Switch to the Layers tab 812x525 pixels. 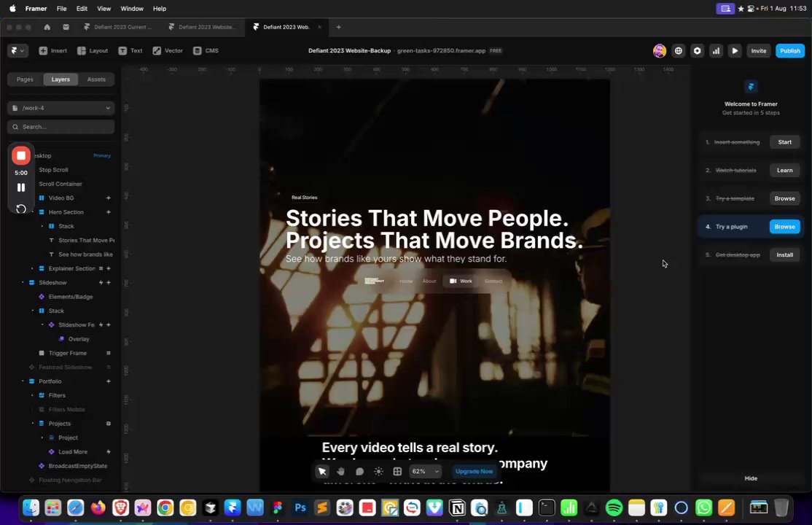click(60, 79)
